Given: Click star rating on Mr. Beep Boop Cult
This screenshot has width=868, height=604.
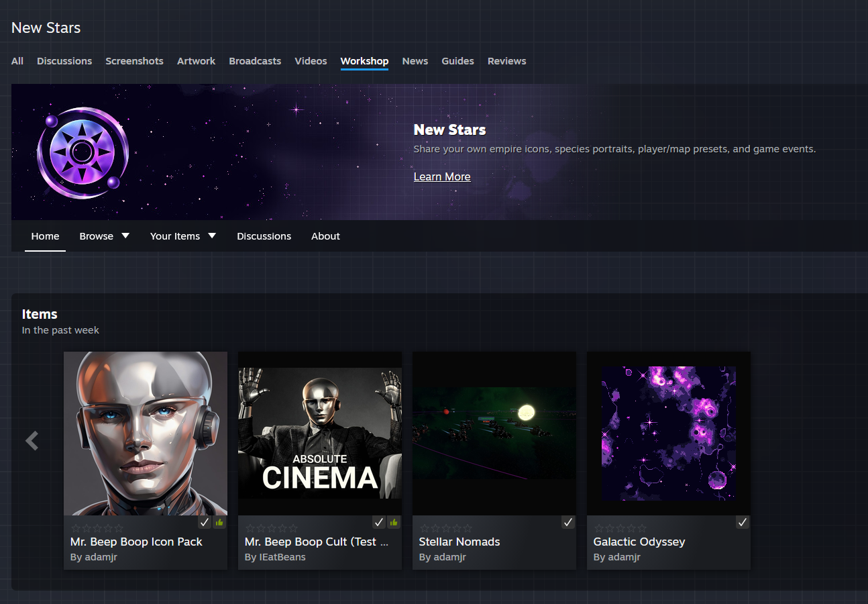Looking at the screenshot, I should click(272, 528).
